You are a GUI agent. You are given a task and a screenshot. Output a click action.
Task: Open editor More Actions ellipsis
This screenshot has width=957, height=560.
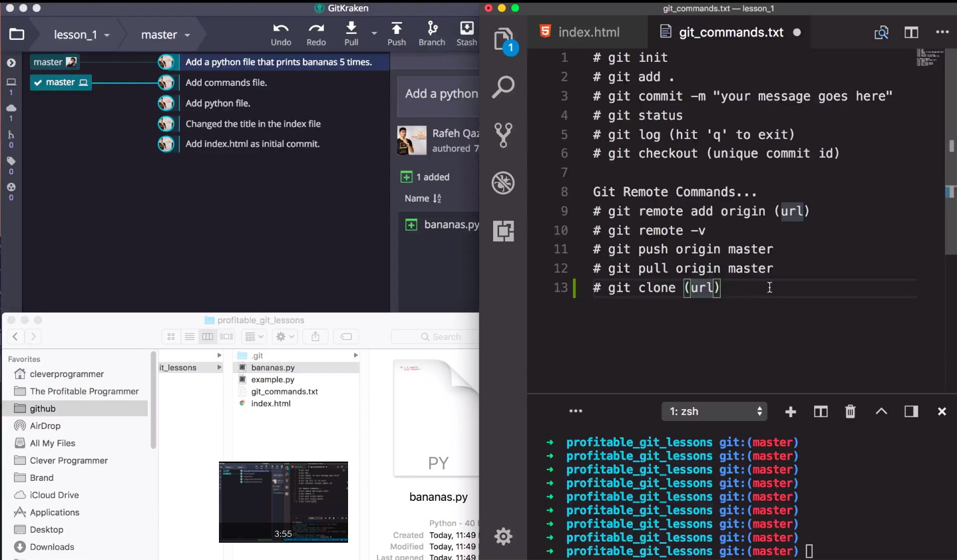click(942, 32)
